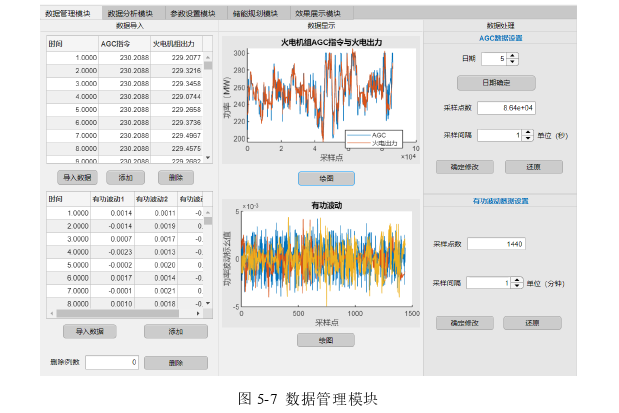Screen dimensions: 619x413
Task: Click down arrow of 有功波动 table vertical scrollbar
Action: point(208,303)
